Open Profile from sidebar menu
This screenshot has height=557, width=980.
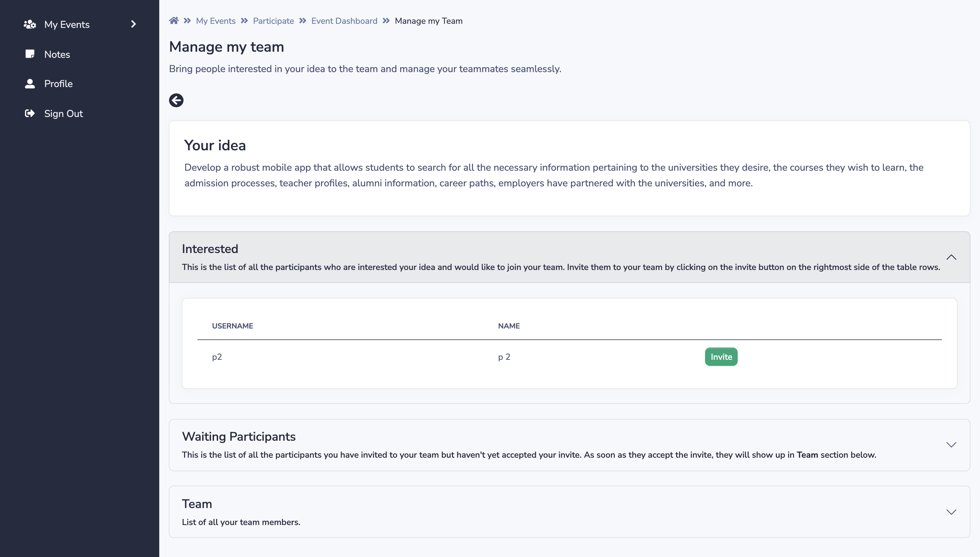click(x=58, y=84)
